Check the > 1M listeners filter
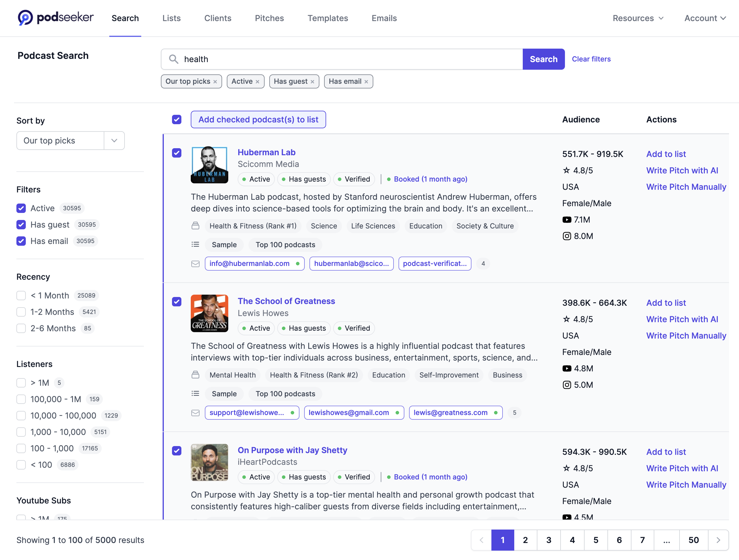739x560 pixels. (21, 383)
